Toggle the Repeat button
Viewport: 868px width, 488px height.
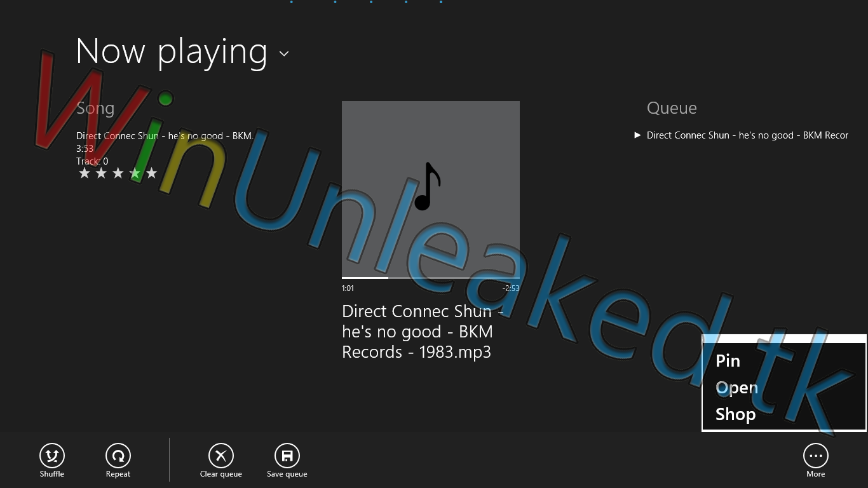[x=118, y=456]
